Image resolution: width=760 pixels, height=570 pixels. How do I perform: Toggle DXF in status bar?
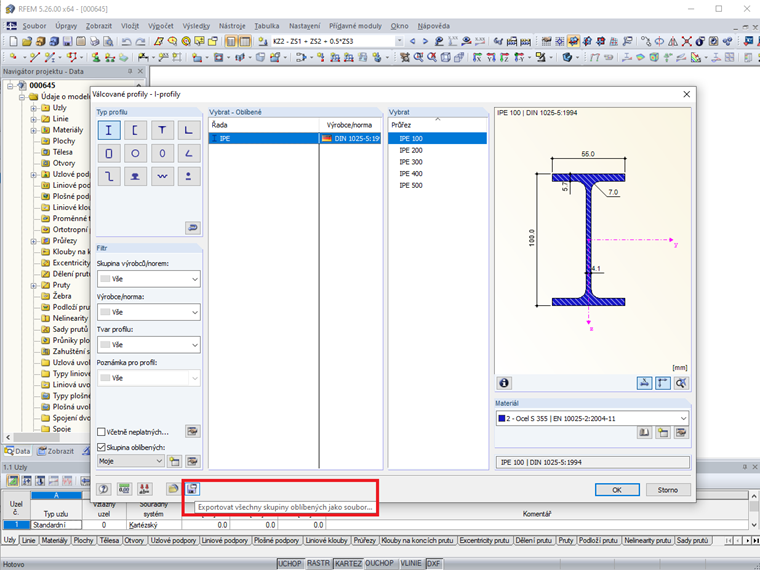(433, 563)
